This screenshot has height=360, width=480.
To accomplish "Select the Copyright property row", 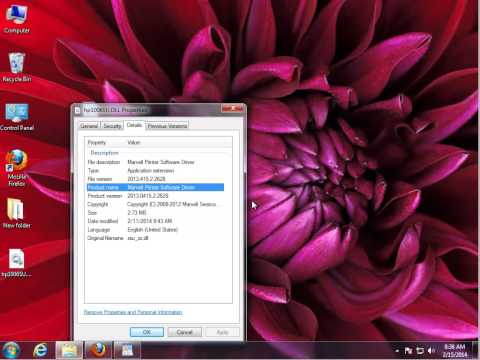I will pyautogui.click(x=155, y=204).
